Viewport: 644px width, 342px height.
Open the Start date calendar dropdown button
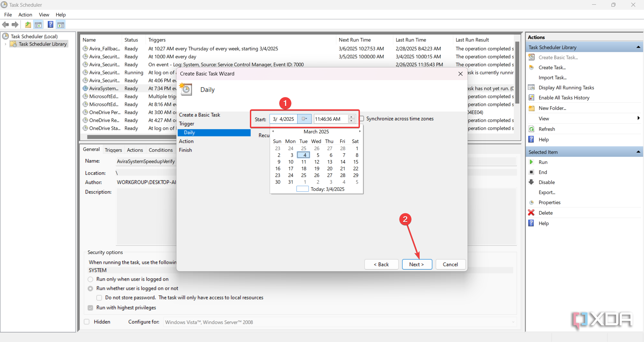[x=304, y=119]
